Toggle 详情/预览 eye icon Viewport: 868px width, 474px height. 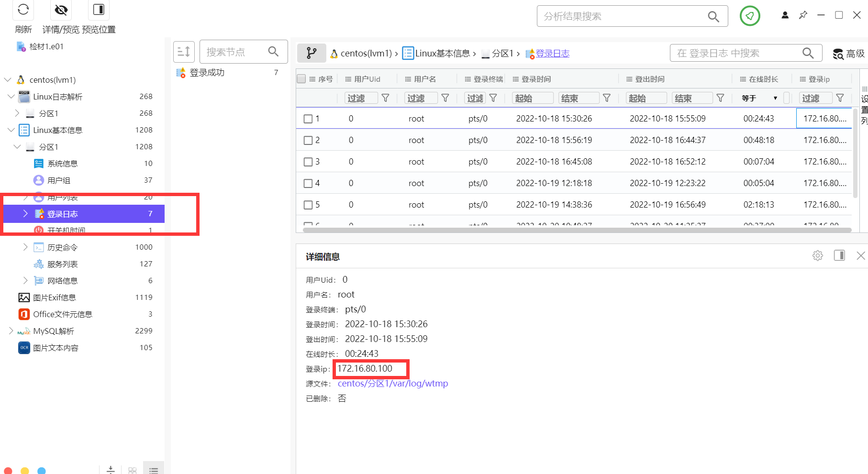pyautogui.click(x=61, y=9)
